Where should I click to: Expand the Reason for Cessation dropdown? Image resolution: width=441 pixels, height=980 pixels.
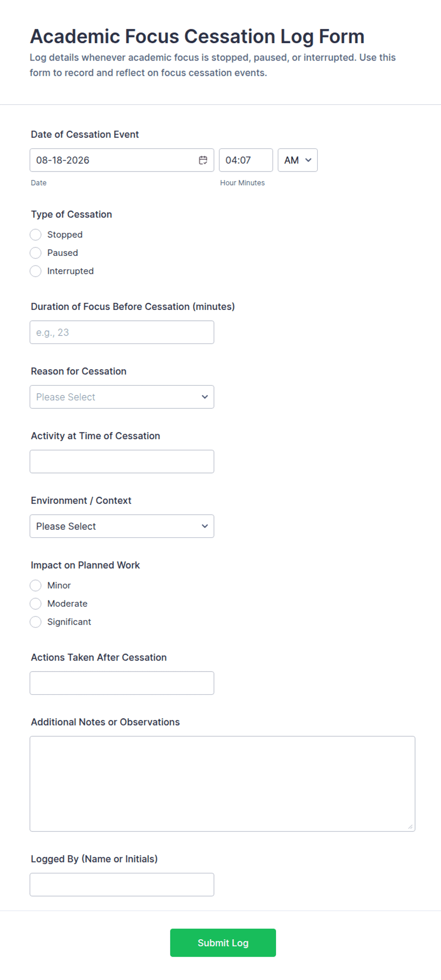[122, 397]
